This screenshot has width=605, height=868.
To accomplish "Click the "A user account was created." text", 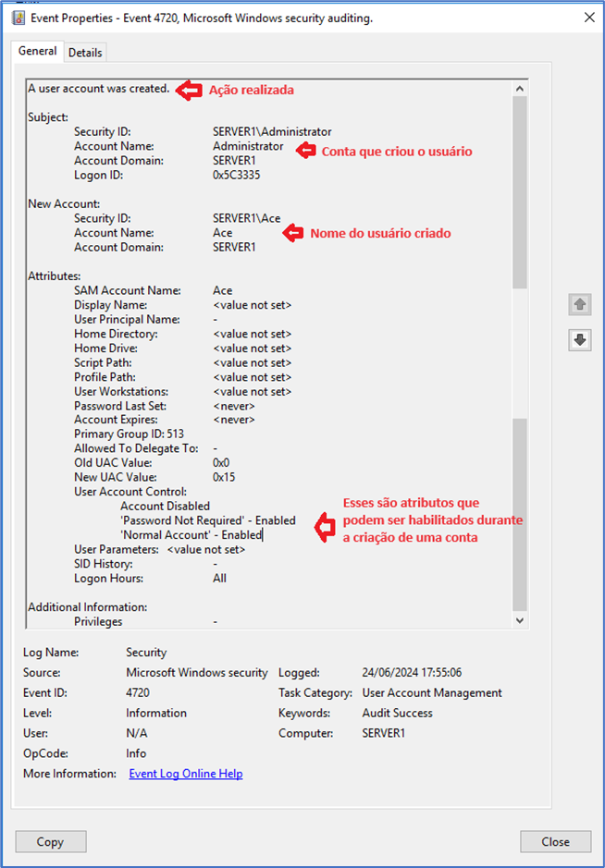I will click(x=99, y=89).
